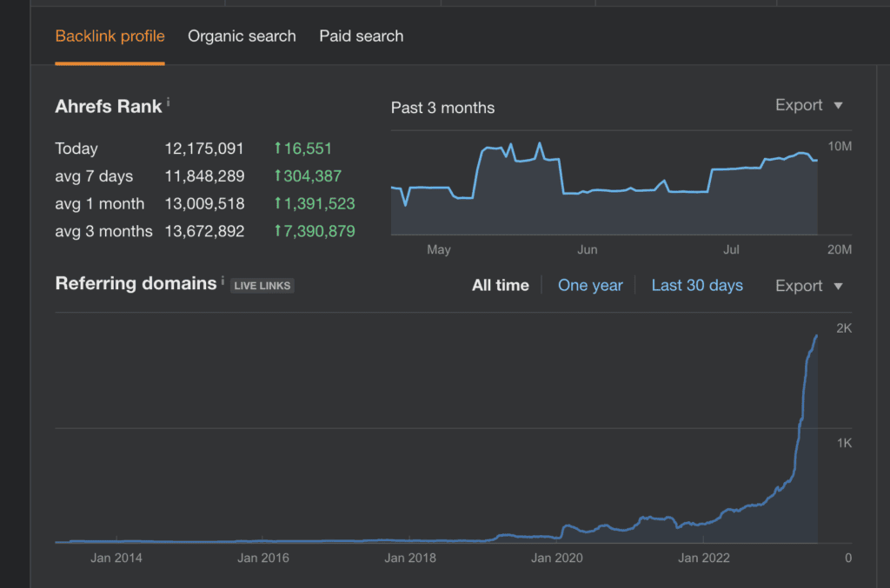Click the avg 3 months value 13,672,892
890x588 pixels.
(204, 231)
